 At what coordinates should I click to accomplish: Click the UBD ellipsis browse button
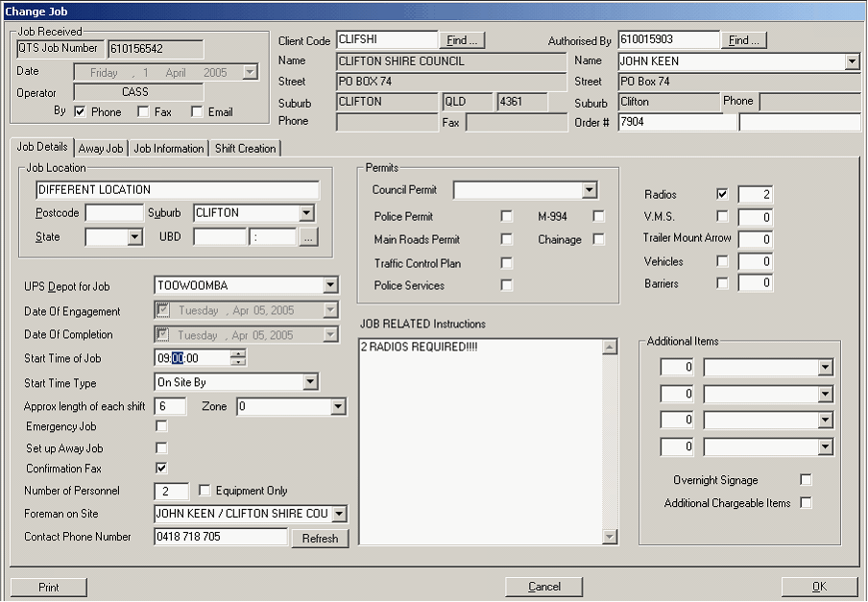(308, 237)
